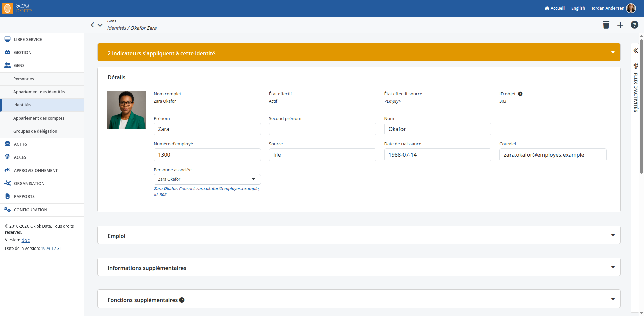Click Zara Okafor's profile photo
This screenshot has width=644, height=316.
click(x=126, y=110)
